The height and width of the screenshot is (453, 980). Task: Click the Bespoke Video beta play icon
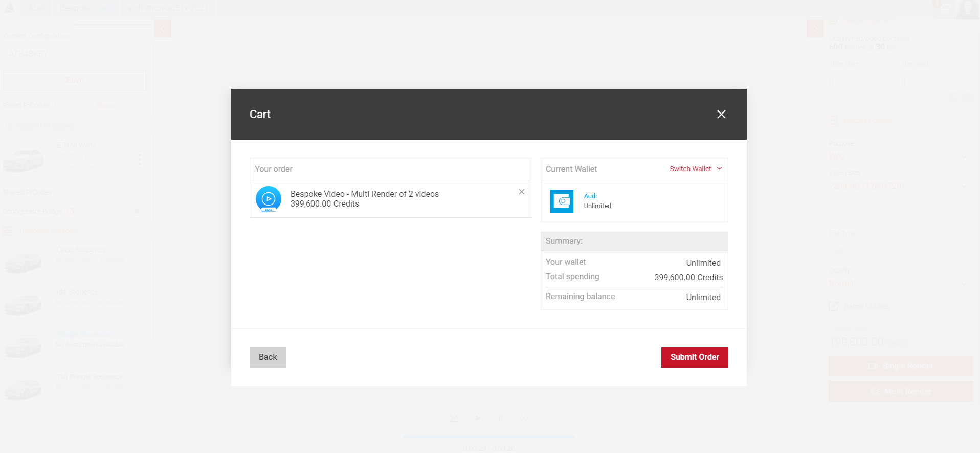(269, 199)
